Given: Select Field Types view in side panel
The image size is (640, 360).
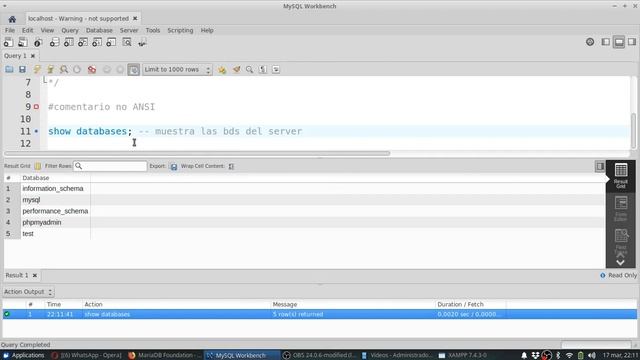Looking at the screenshot, I should pyautogui.click(x=621, y=241).
